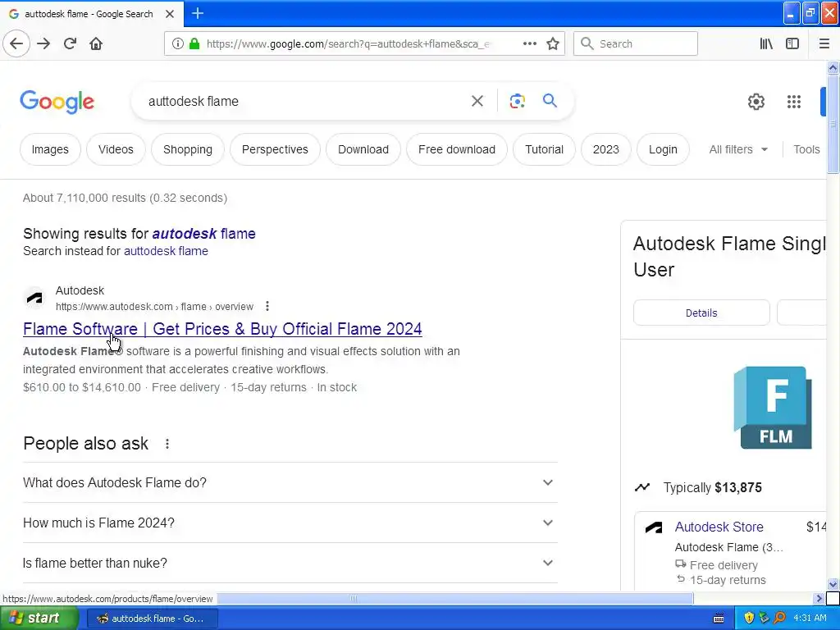This screenshot has width=840, height=630.
Task: Click the horizontal scrollbar right arrow
Action: pyautogui.click(x=819, y=598)
